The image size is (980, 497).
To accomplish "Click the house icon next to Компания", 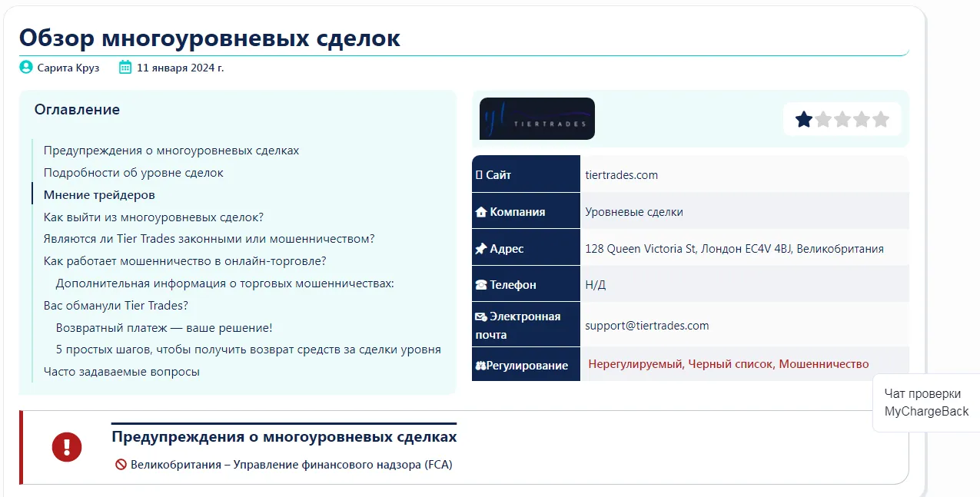I will point(481,212).
